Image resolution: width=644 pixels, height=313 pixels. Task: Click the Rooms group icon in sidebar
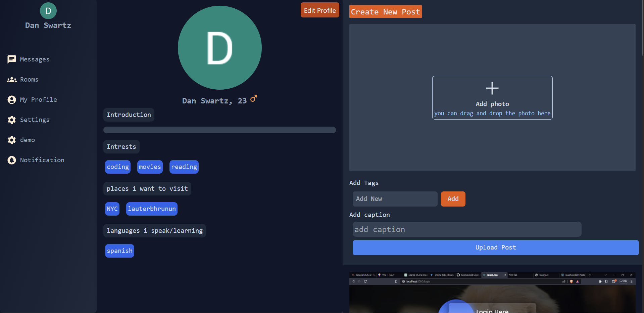coord(12,80)
